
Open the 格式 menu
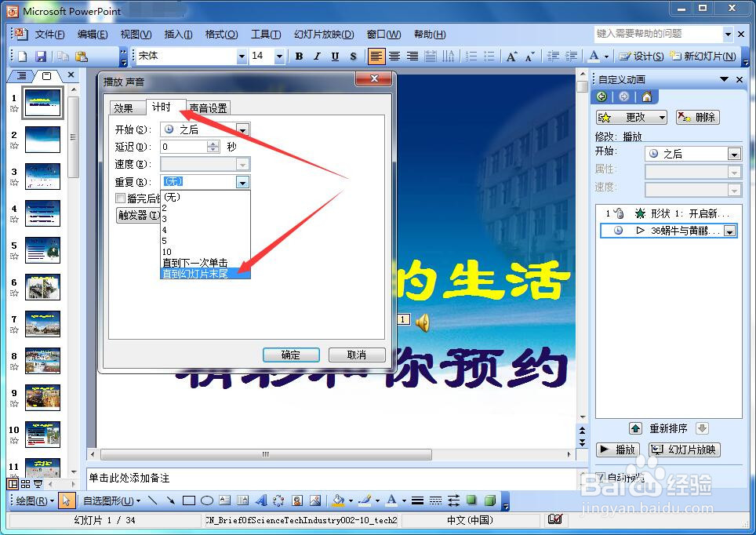pos(222,35)
